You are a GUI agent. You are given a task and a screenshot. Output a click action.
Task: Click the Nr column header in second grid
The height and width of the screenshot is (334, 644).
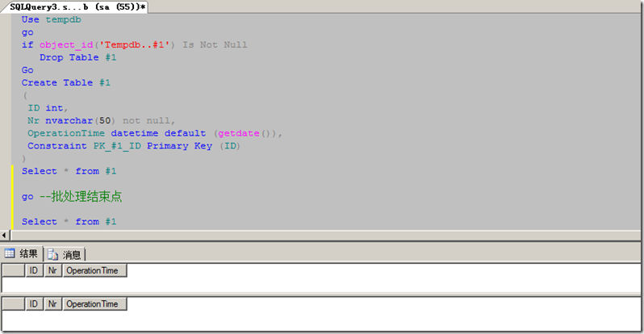click(52, 304)
